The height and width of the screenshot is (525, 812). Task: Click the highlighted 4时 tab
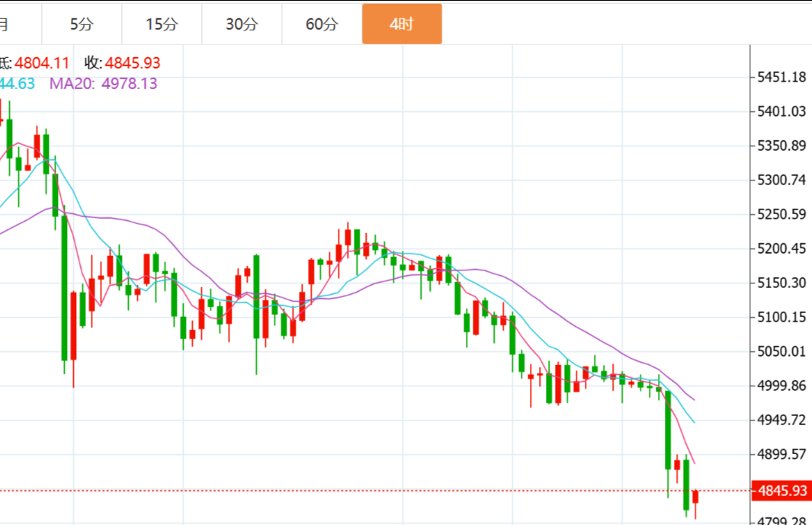tap(401, 24)
